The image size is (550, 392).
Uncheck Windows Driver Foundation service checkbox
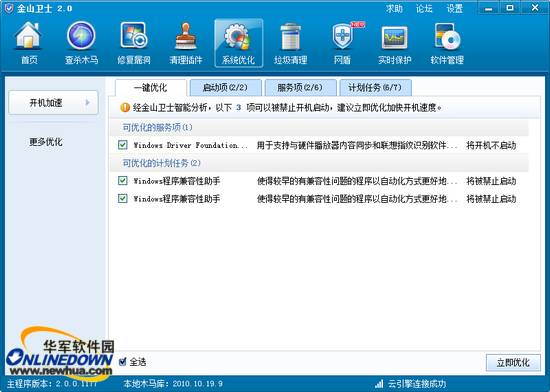point(122,144)
